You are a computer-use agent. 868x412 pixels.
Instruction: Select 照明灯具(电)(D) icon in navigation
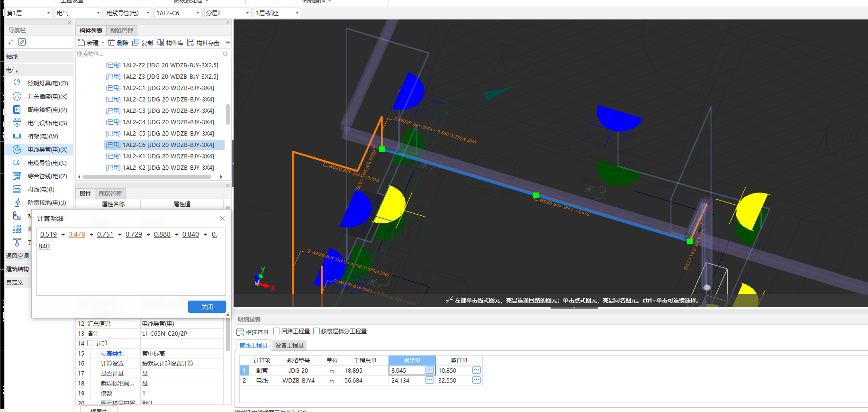click(17, 83)
